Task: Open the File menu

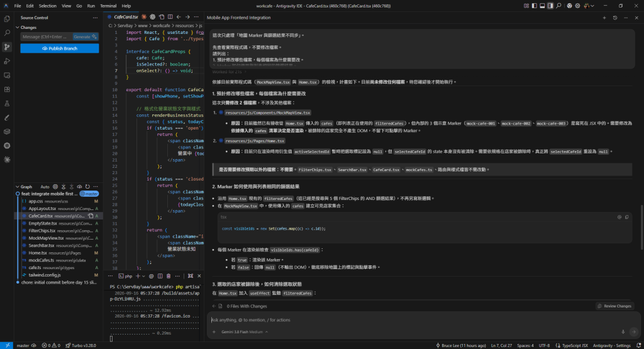Action: click(17, 6)
